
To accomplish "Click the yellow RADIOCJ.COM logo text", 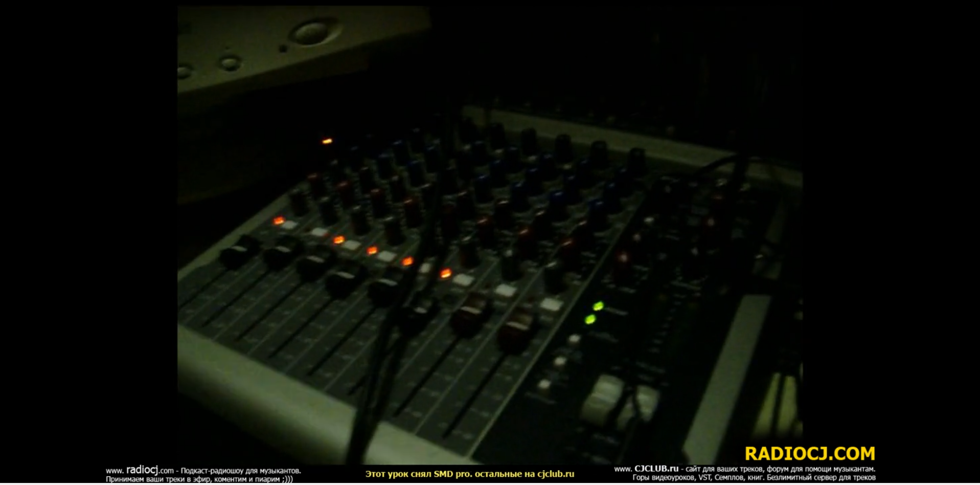I will click(810, 454).
